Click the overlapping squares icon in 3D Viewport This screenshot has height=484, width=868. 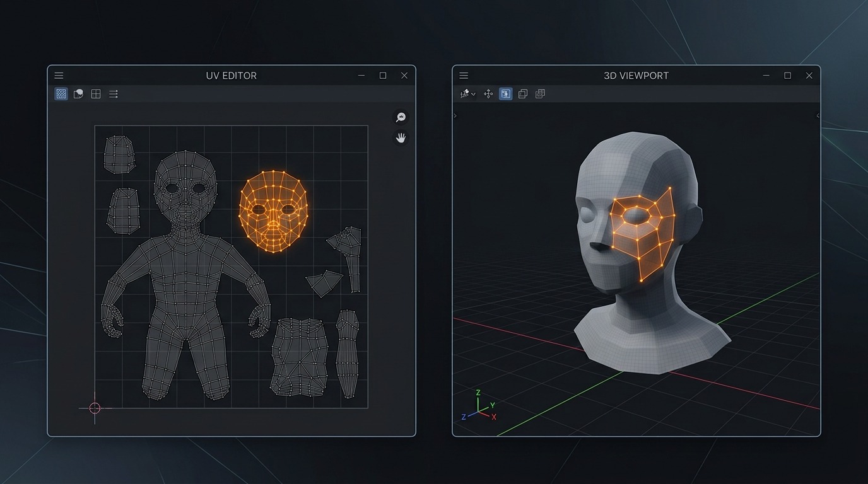(x=523, y=94)
